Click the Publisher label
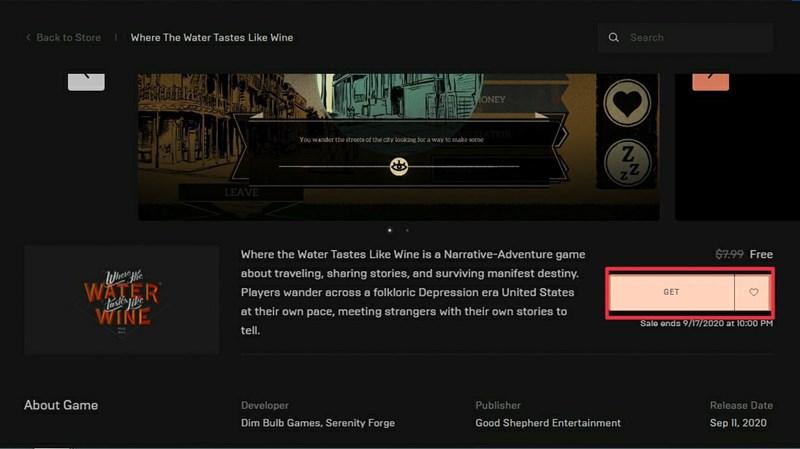Image resolution: width=800 pixels, height=449 pixels. click(x=498, y=406)
